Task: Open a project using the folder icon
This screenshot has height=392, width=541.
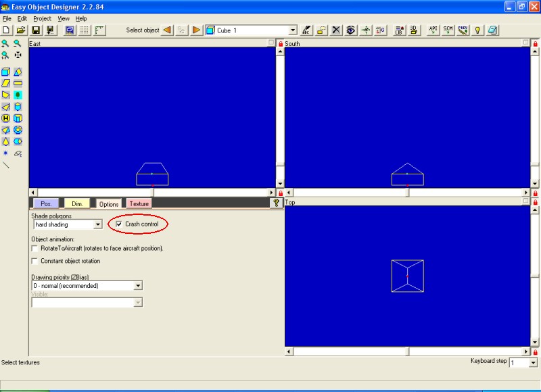Action: click(x=21, y=30)
